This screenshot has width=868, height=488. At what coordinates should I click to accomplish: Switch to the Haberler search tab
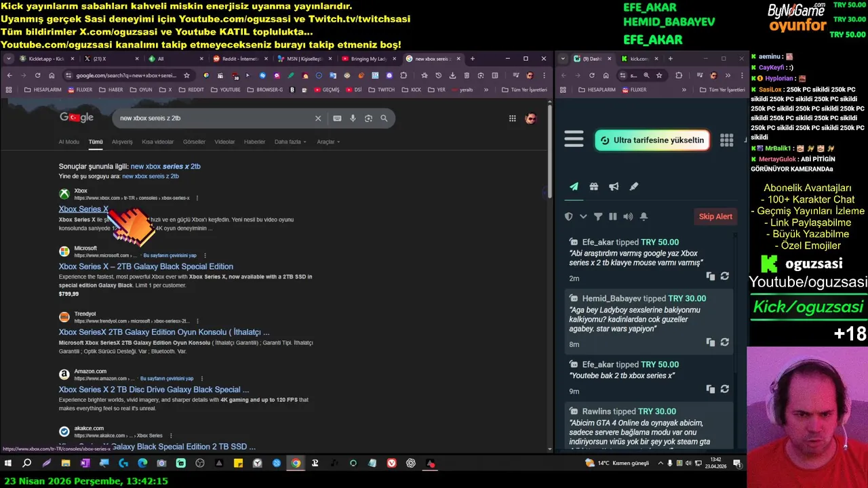click(254, 142)
